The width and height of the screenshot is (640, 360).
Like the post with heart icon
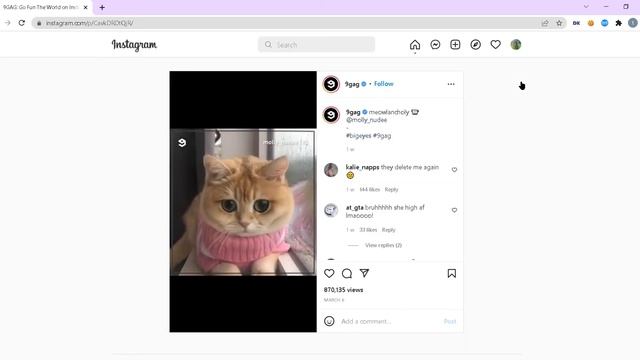(x=329, y=273)
